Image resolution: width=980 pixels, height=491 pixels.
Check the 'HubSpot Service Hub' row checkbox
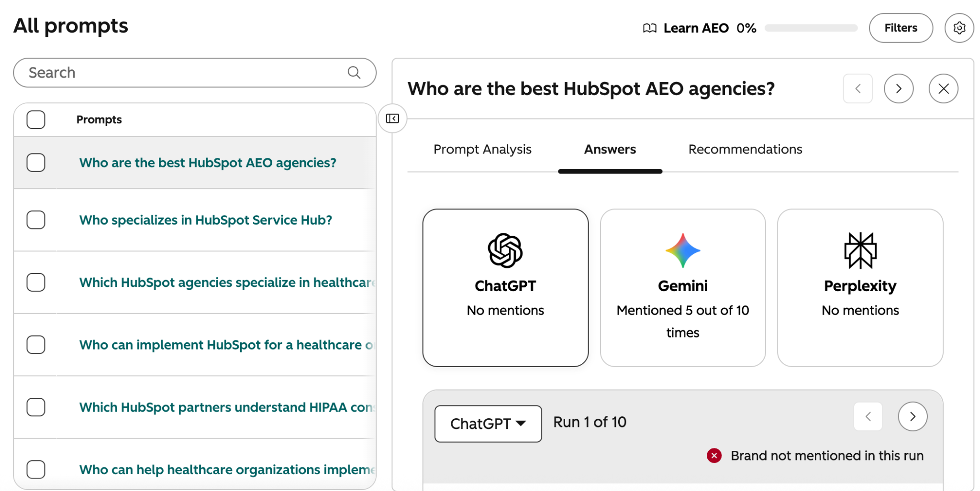36,220
